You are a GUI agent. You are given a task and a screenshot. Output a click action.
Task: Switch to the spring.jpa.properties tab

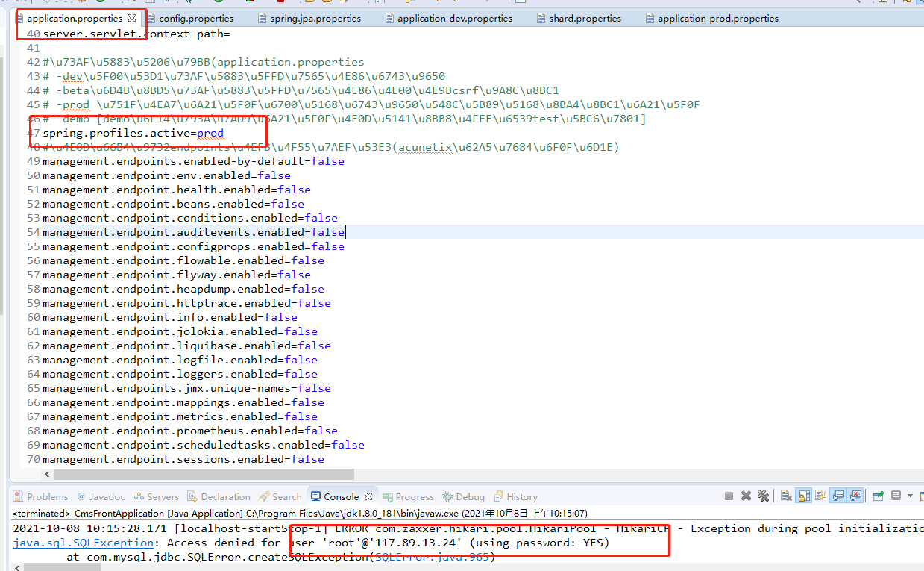tap(309, 18)
